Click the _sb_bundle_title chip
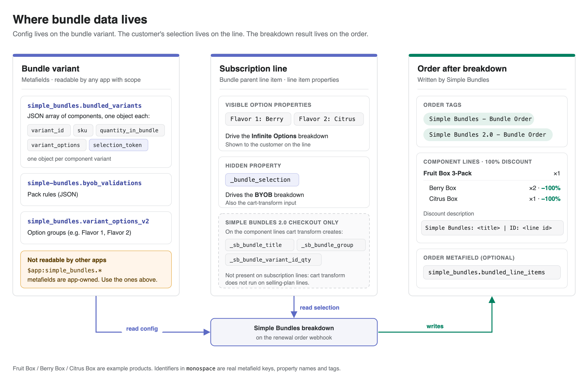Viewport: 588px width, 387px height. pyautogui.click(x=259, y=245)
